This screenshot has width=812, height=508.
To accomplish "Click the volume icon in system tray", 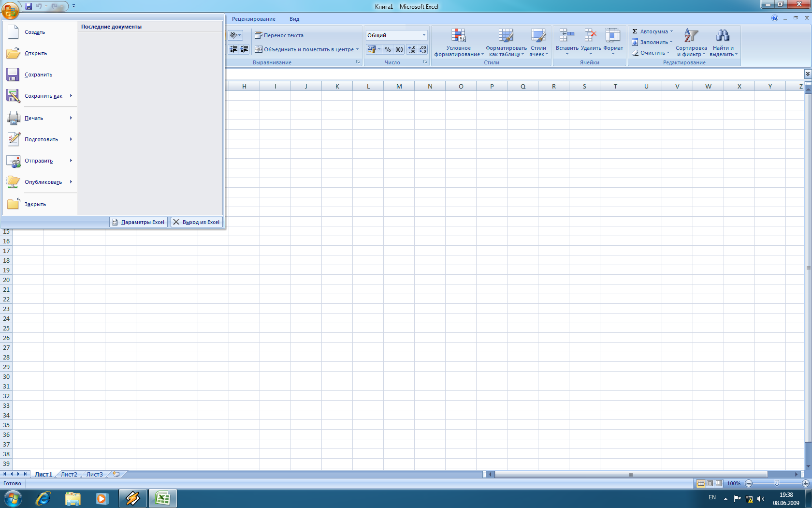I will [761, 498].
